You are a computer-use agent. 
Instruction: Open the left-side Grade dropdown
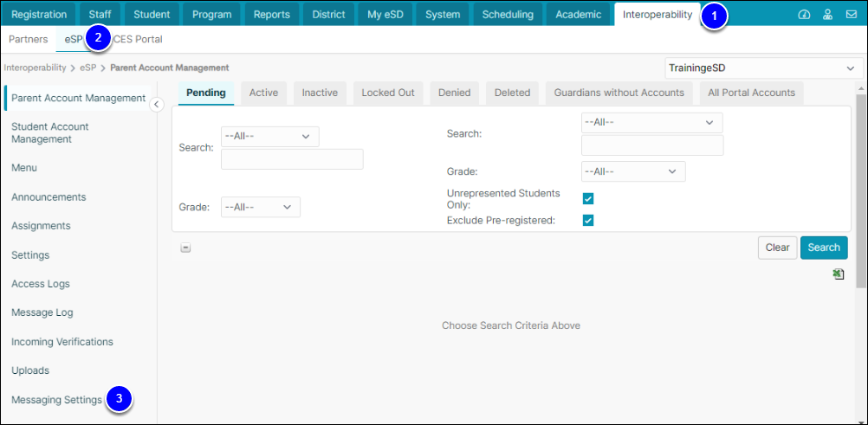pos(261,207)
